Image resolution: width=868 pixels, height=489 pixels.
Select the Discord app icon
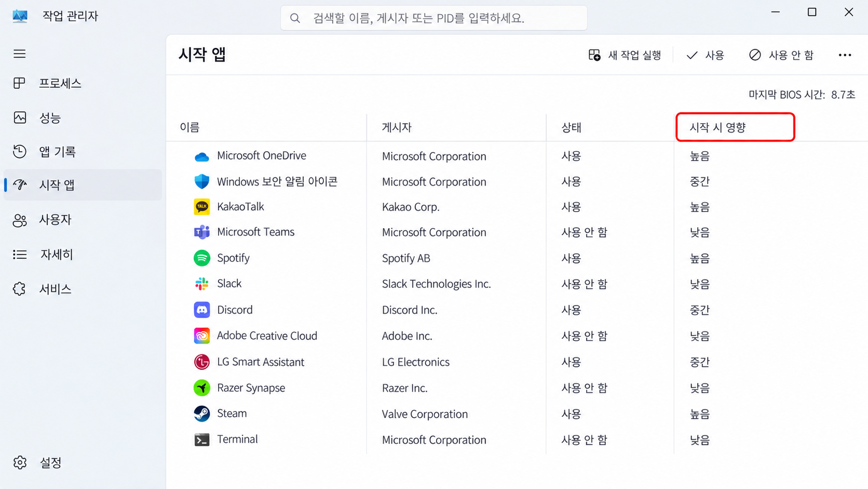202,310
